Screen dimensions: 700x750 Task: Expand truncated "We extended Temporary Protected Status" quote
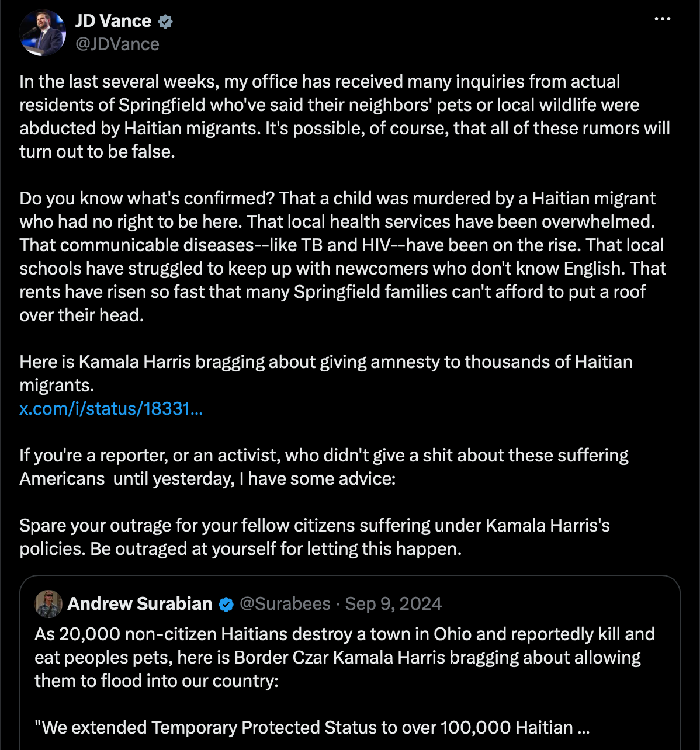pos(312,727)
